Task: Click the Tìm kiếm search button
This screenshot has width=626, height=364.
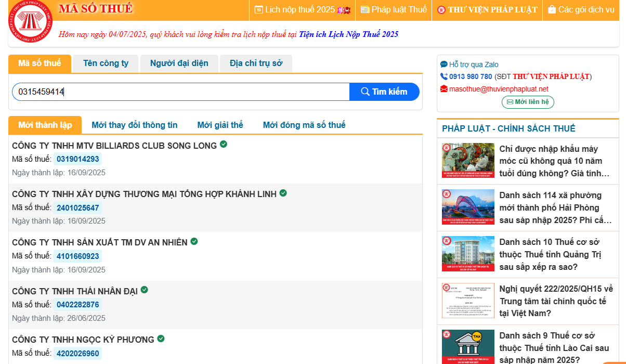Action: point(384,92)
